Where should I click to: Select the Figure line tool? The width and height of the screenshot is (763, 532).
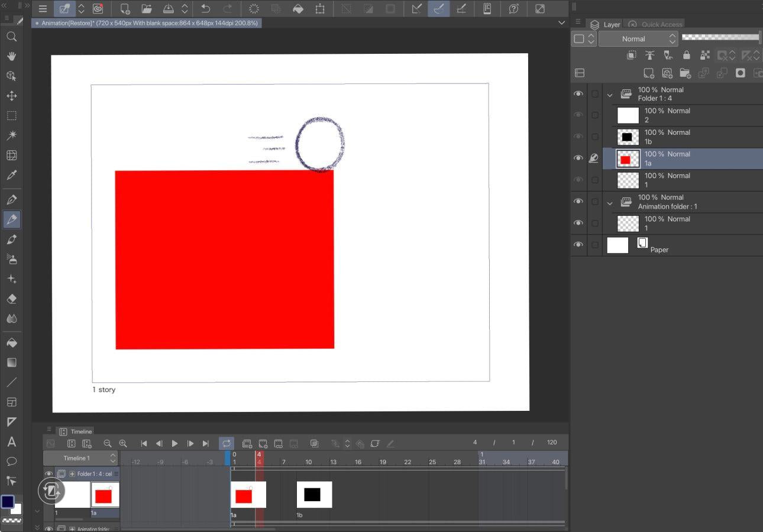[x=11, y=382]
